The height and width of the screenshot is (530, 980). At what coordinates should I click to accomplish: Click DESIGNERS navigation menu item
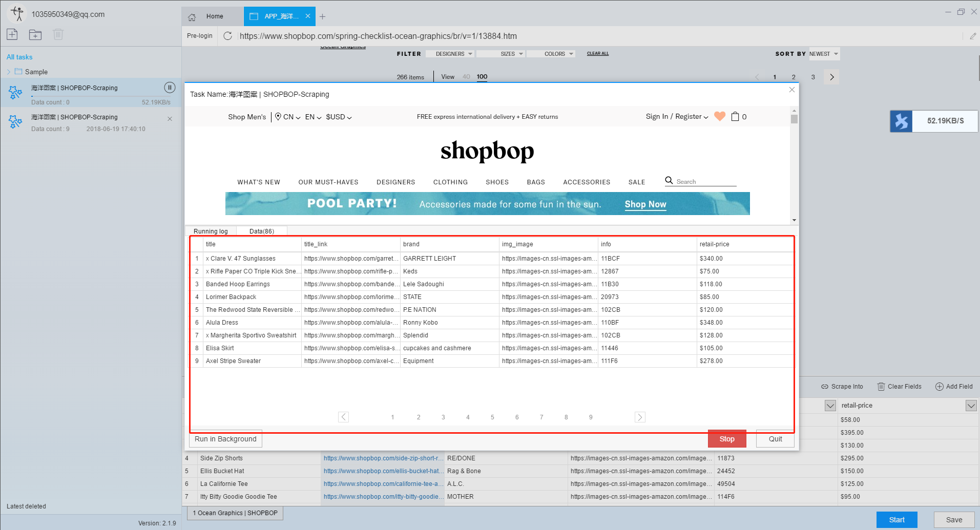[396, 182]
